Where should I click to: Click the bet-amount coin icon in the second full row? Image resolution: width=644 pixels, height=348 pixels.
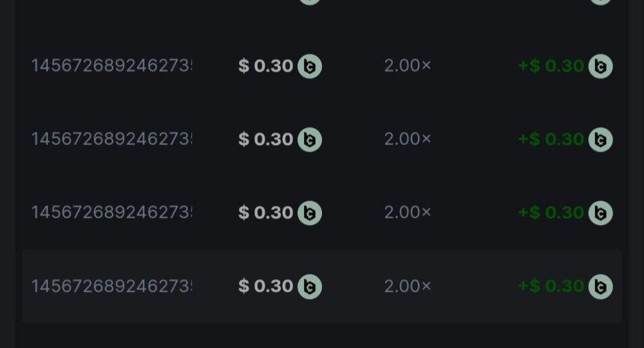click(309, 139)
